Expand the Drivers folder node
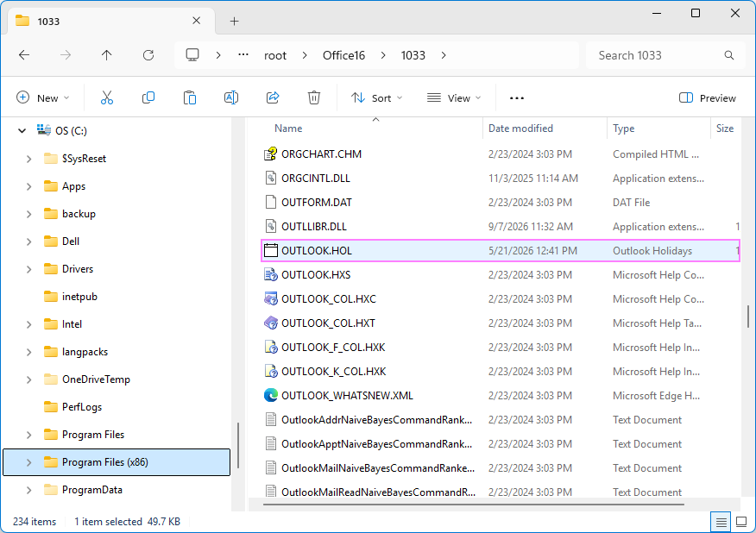The image size is (756, 533). coord(29,269)
